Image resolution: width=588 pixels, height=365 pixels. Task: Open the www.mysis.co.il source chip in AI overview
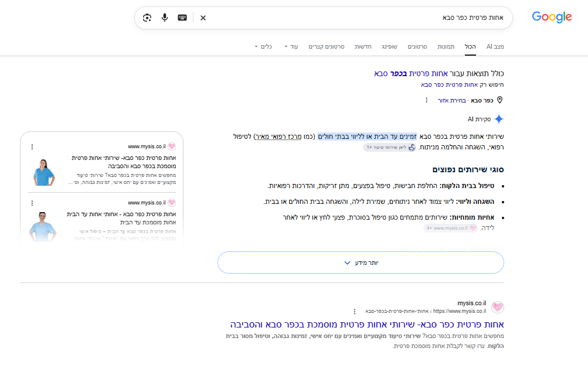tap(450, 228)
